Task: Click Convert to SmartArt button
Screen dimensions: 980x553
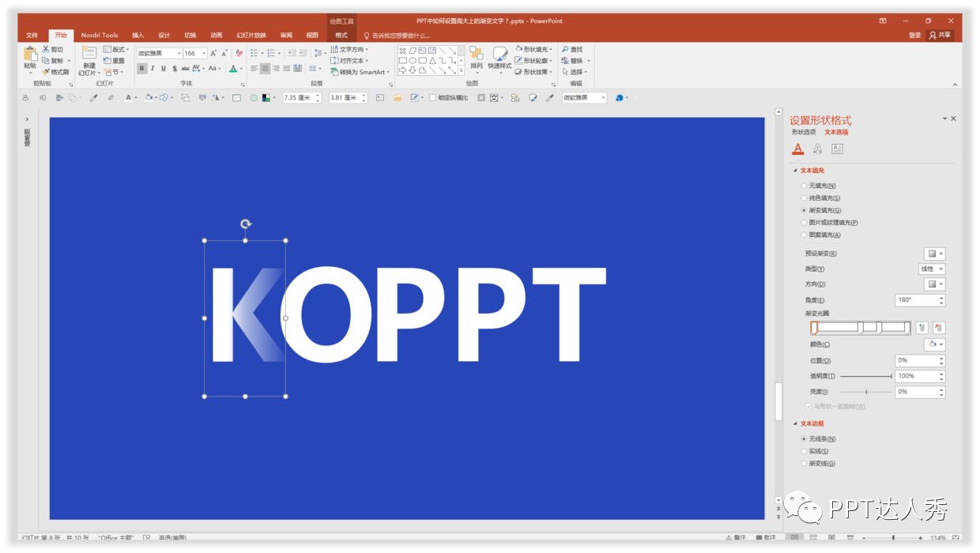Action: [360, 72]
